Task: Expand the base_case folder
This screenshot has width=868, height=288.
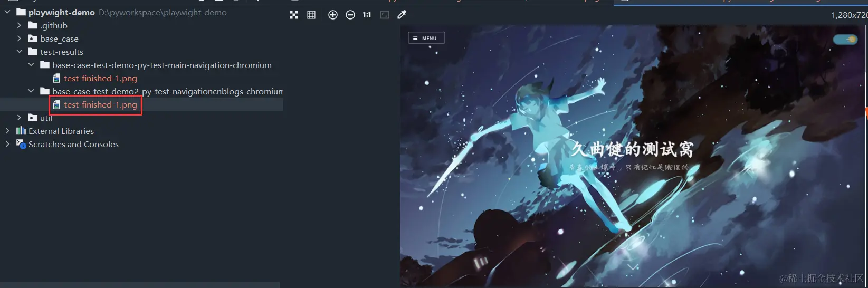Action: 19,39
